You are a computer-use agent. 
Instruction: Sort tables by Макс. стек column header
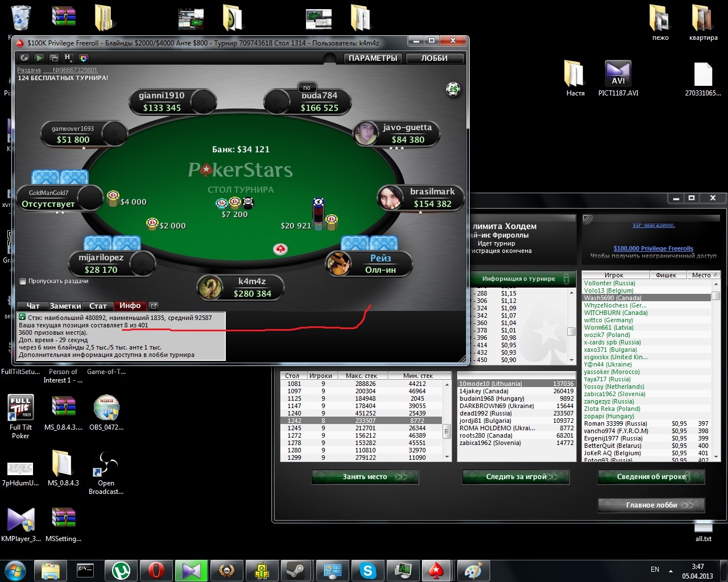coord(361,376)
